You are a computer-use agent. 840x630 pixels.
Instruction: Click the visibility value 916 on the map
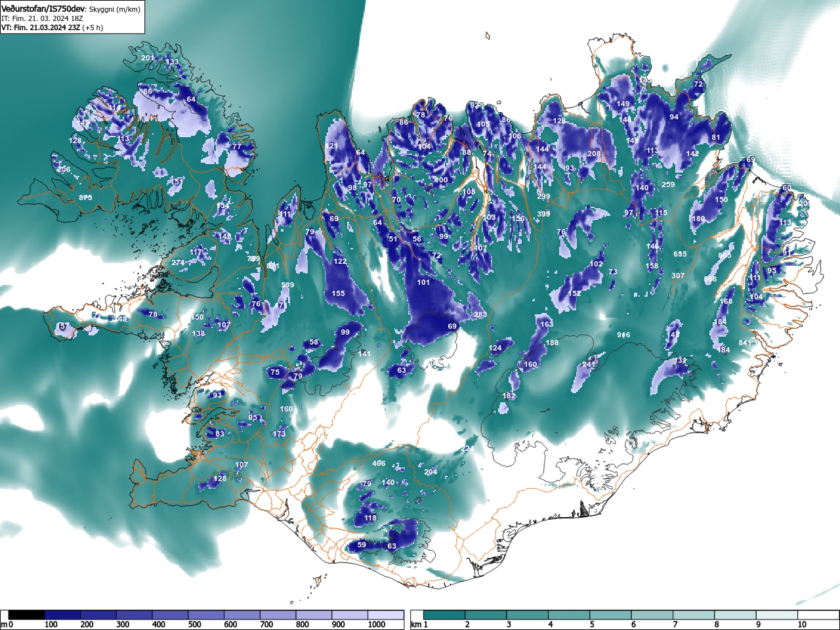tap(623, 335)
